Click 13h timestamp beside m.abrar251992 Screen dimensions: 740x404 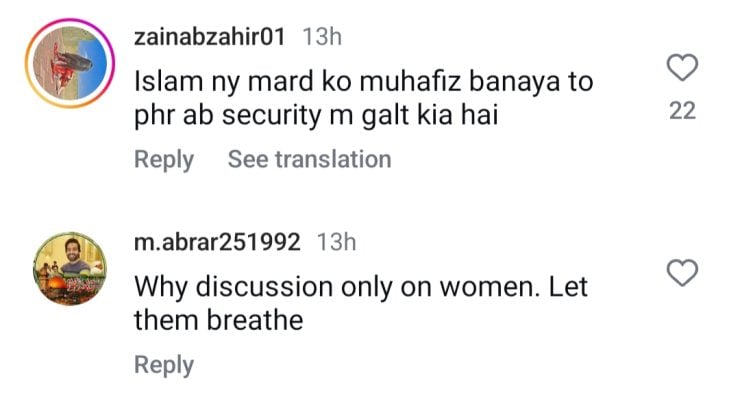click(336, 242)
